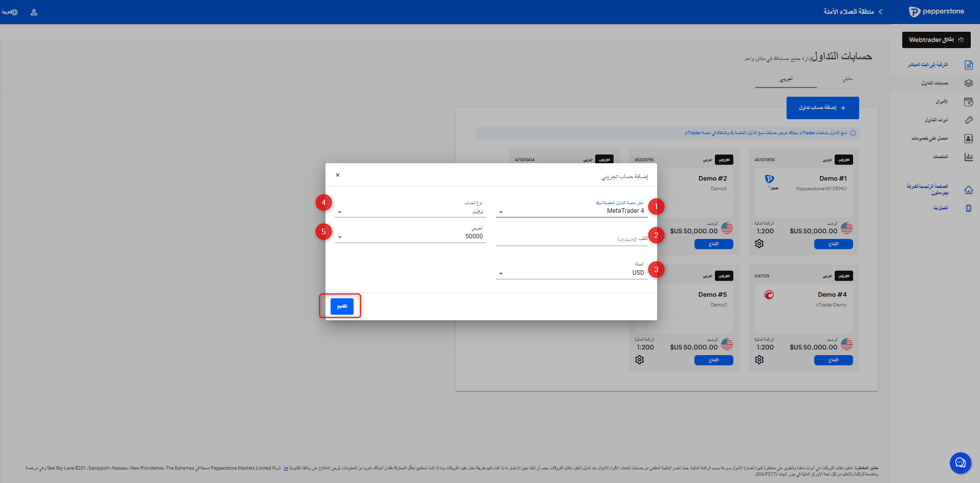Click the back chevron beside secure client area title

[880, 12]
